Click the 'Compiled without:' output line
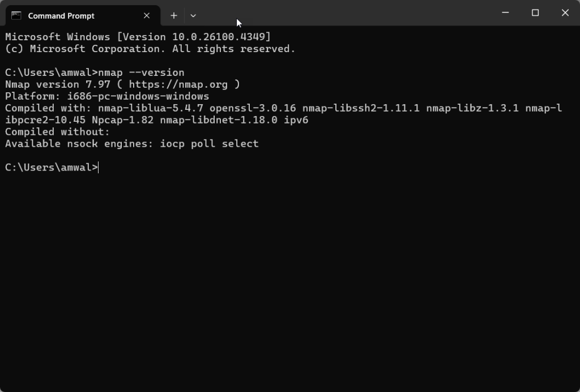The image size is (580, 392). pos(57,132)
